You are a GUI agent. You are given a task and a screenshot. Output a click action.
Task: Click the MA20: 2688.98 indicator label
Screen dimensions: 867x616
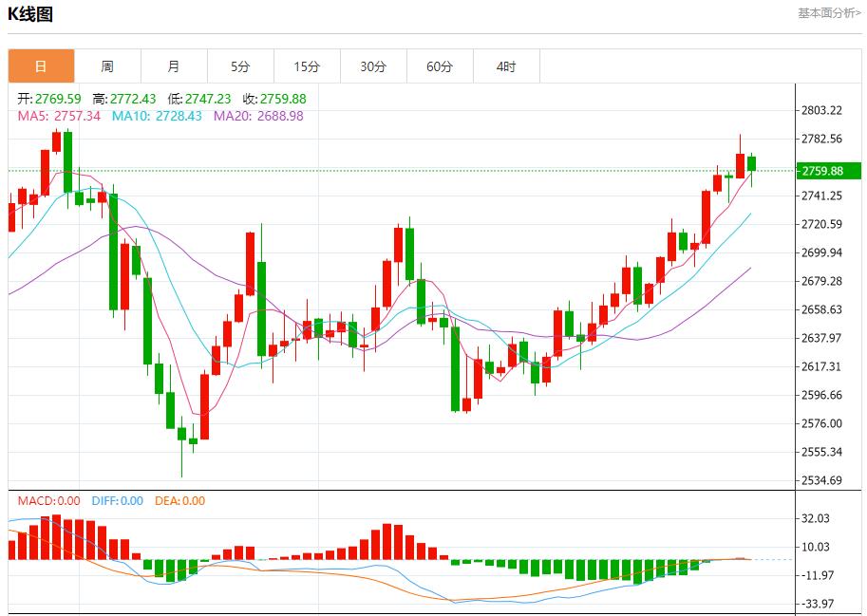pos(258,116)
